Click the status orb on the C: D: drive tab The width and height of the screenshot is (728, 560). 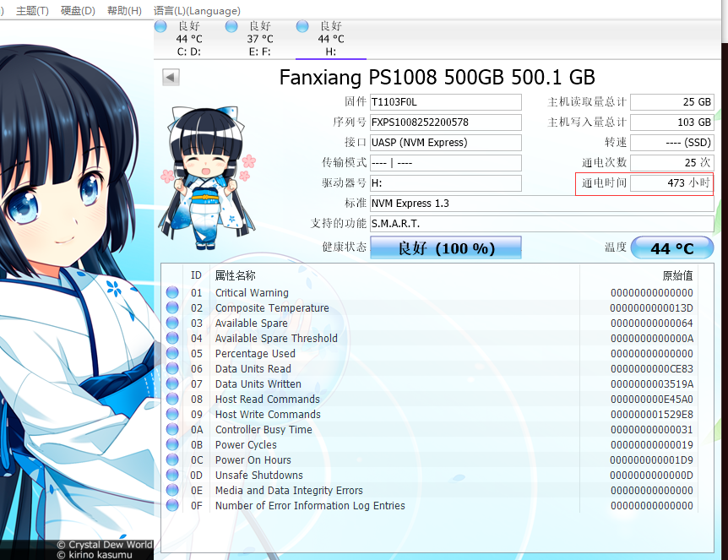160,26
